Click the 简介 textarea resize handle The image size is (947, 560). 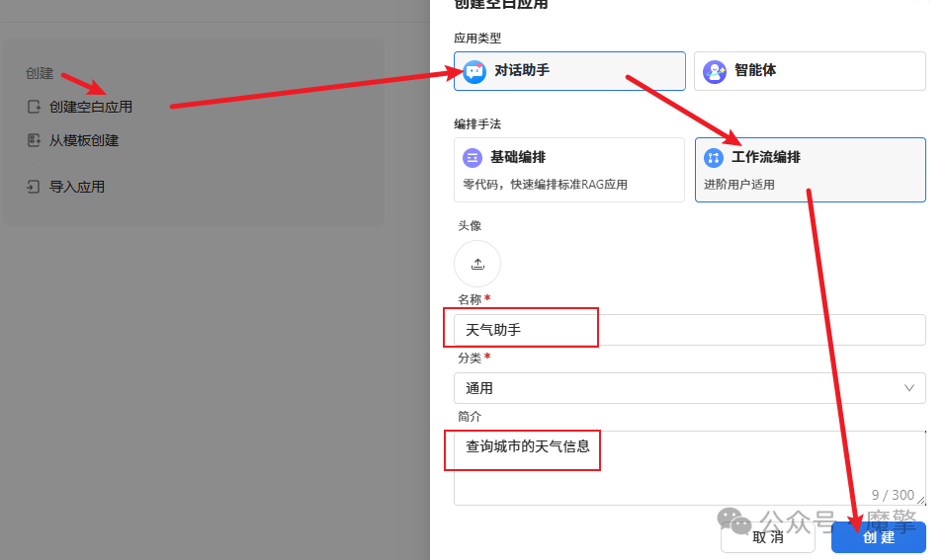[x=920, y=500]
